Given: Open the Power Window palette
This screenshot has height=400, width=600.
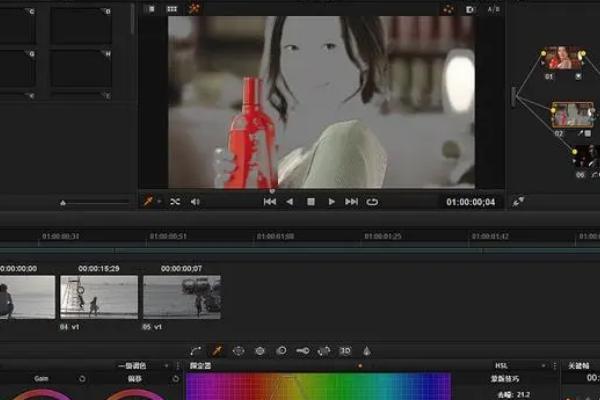Looking at the screenshot, I should pos(238,351).
